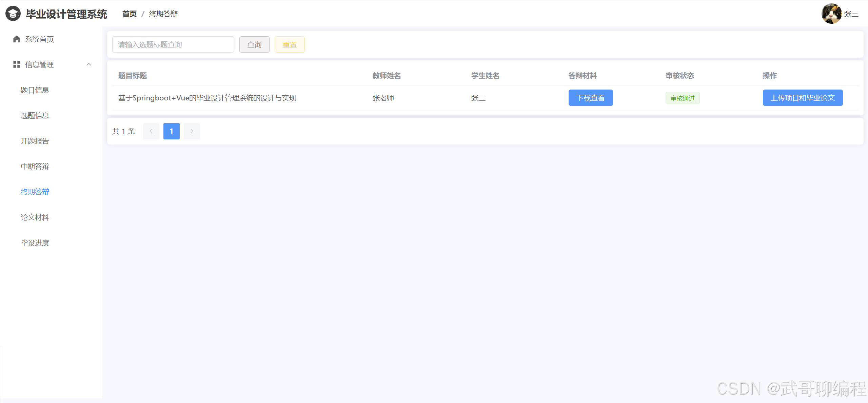Go to previous page arrow
This screenshot has height=403, width=868.
(x=151, y=131)
